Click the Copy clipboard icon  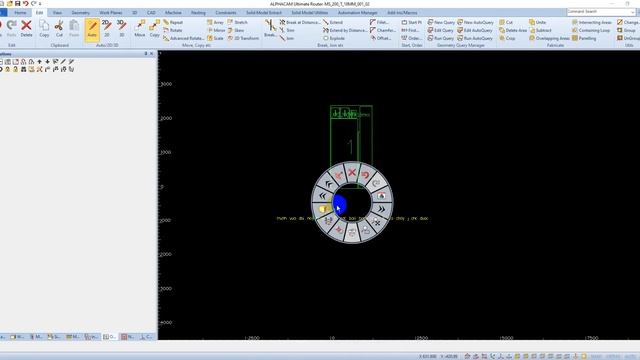point(44,28)
